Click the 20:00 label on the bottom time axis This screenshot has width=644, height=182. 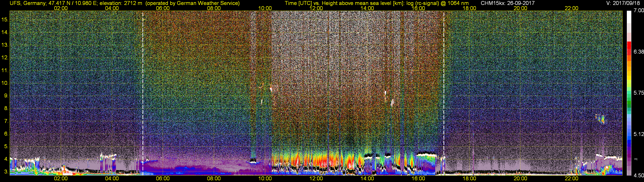coord(521,179)
